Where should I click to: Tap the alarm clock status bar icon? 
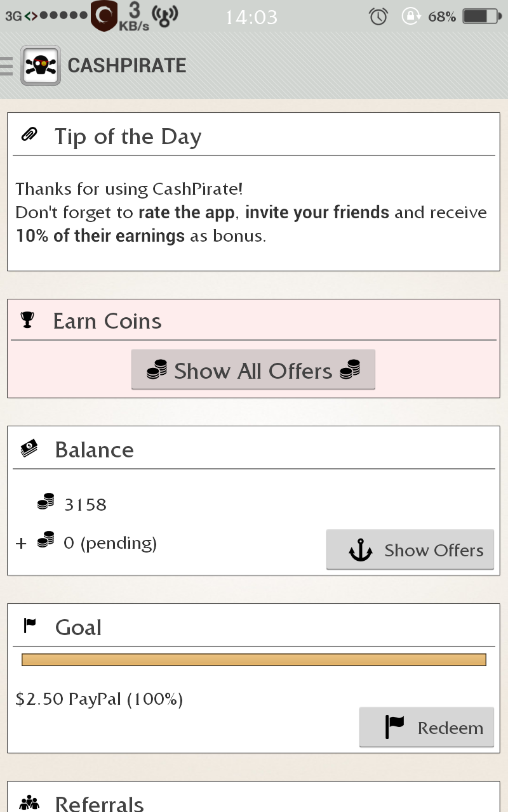378,16
